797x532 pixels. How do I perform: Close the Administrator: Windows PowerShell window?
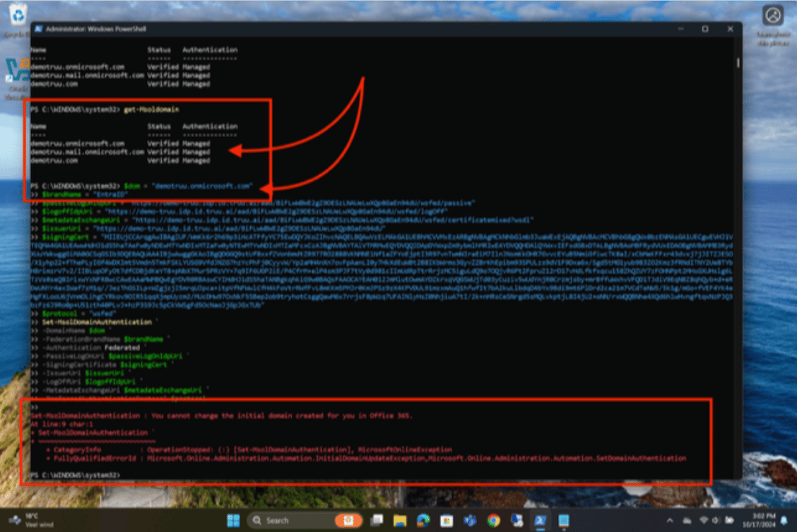731,29
